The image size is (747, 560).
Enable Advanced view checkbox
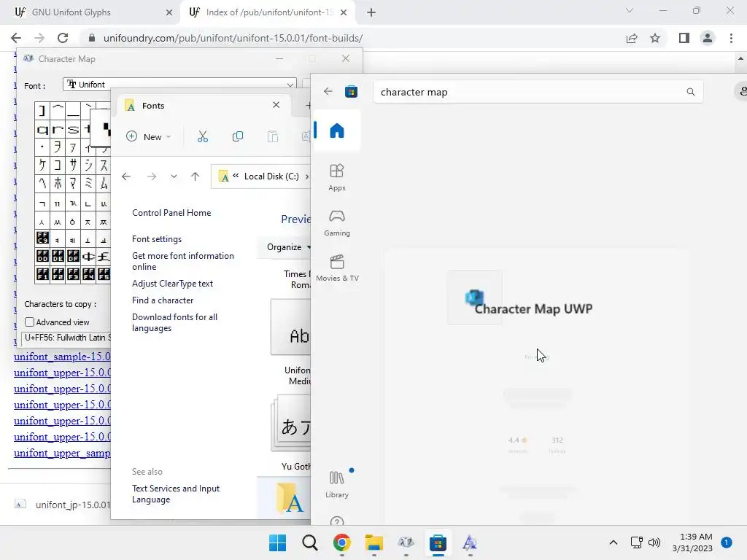tap(29, 322)
